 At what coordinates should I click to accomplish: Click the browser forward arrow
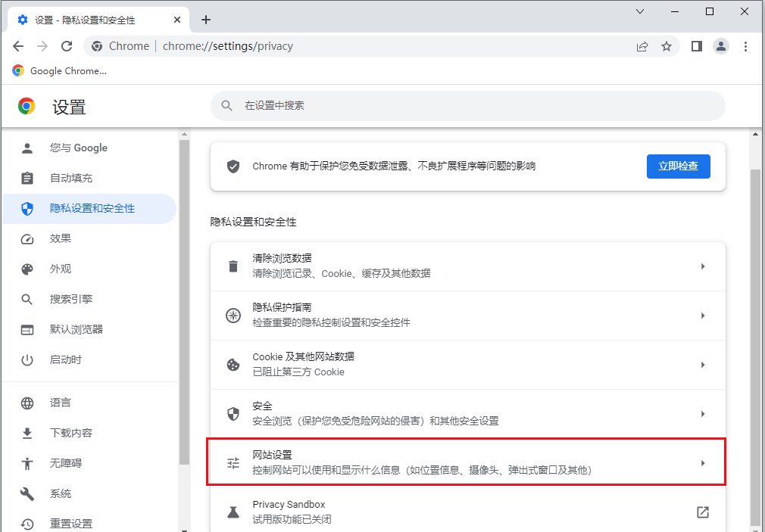(42, 46)
